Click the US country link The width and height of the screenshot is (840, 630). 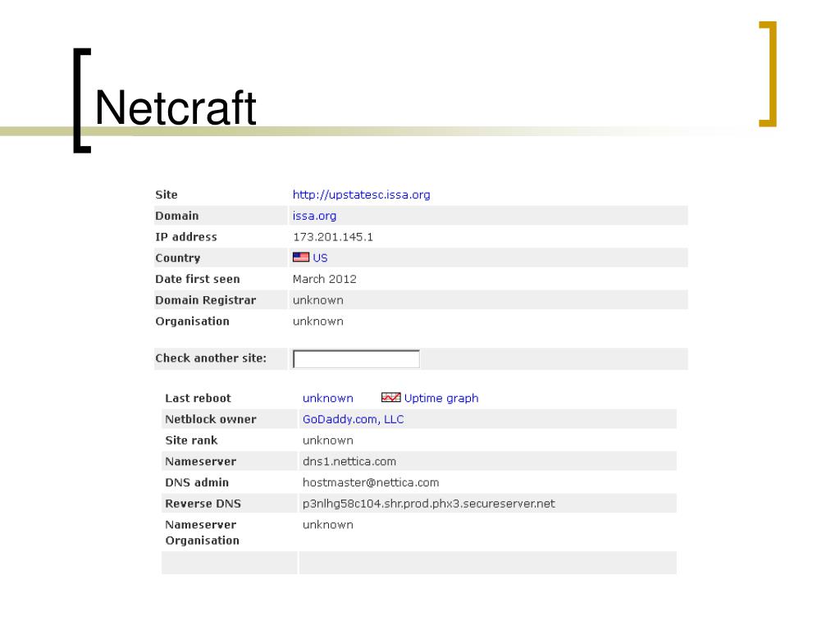click(x=320, y=258)
